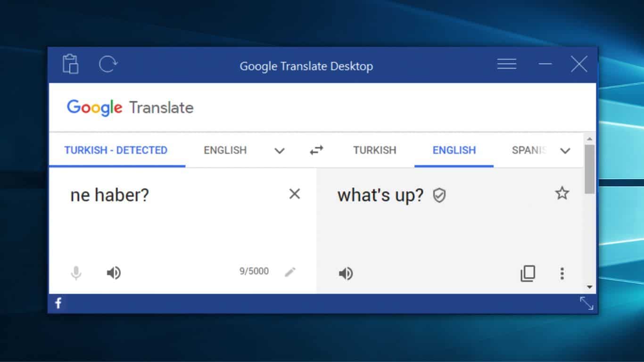The height and width of the screenshot is (362, 644).
Task: Clear input text with the X button
Action: click(295, 194)
